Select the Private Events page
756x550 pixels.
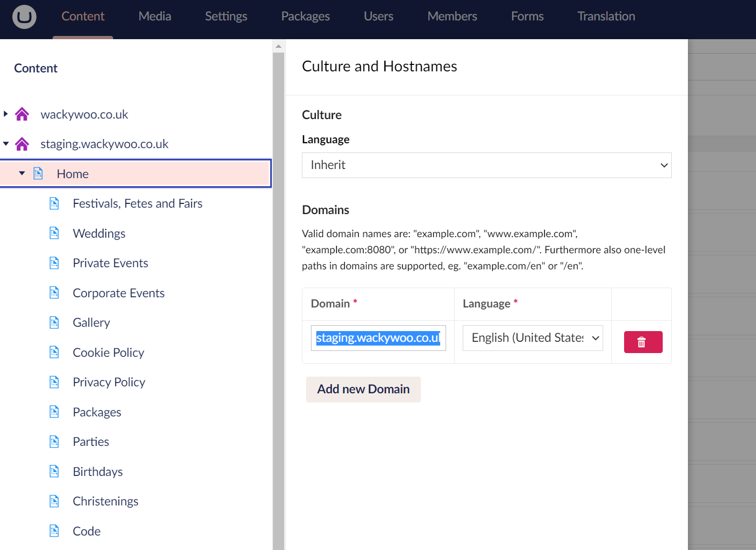pos(110,263)
